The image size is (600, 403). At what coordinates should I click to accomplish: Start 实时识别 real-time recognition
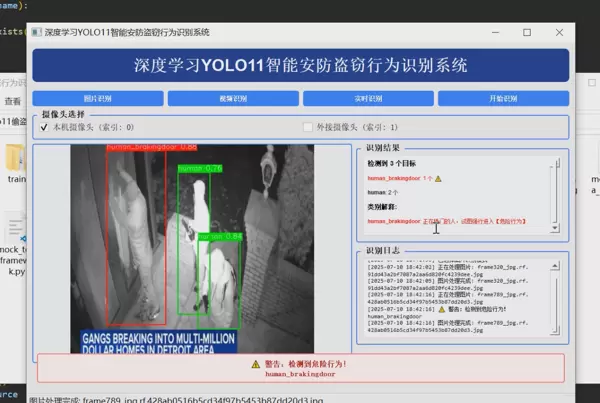[x=368, y=99]
